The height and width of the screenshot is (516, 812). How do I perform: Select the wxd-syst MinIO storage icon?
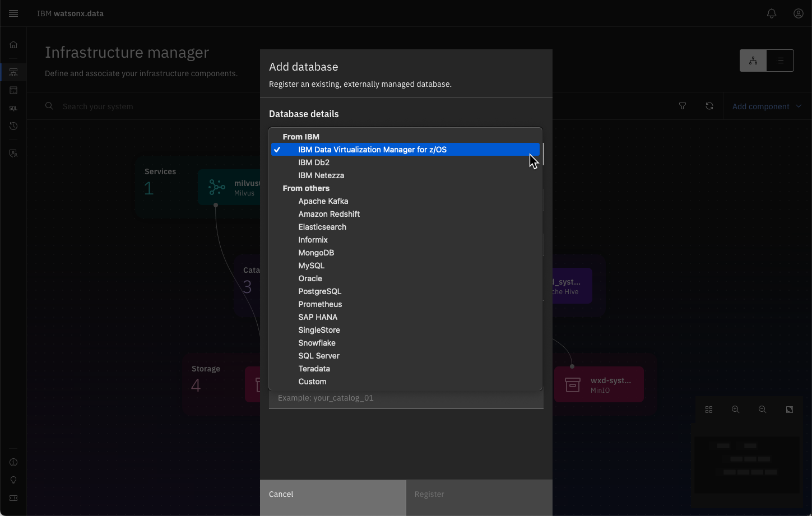[x=573, y=384]
